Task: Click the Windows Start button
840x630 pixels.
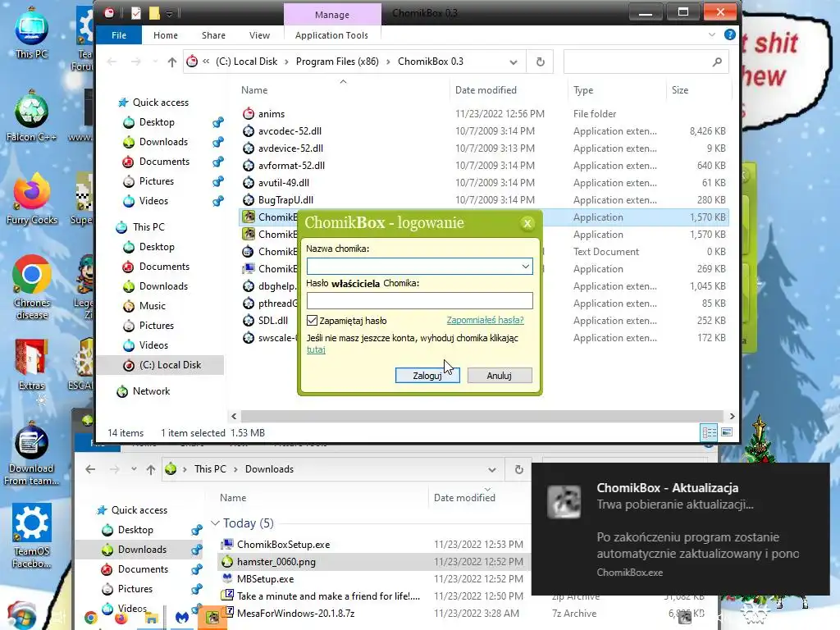Action: coord(21,616)
